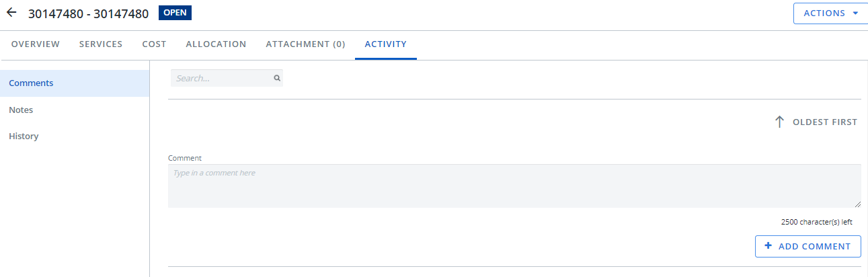The height and width of the screenshot is (277, 868).
Task: Click the comment box resize handle
Action: pos(857,204)
